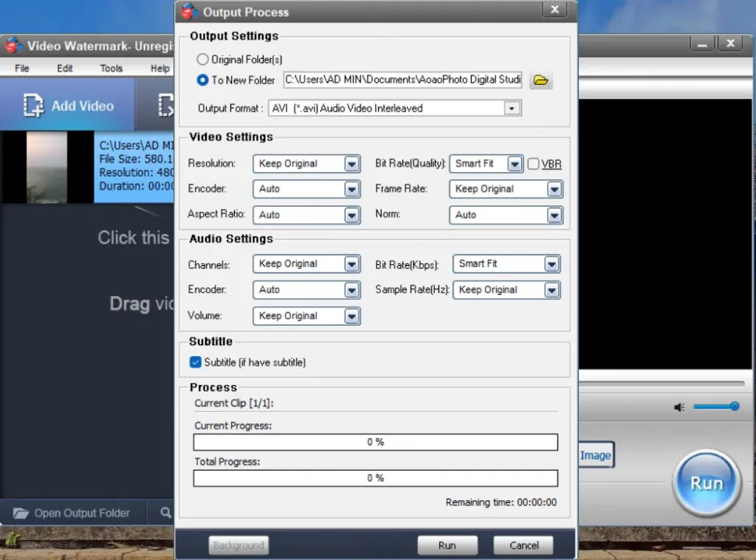Enable the VBR checkbox
756x560 pixels.
click(534, 164)
